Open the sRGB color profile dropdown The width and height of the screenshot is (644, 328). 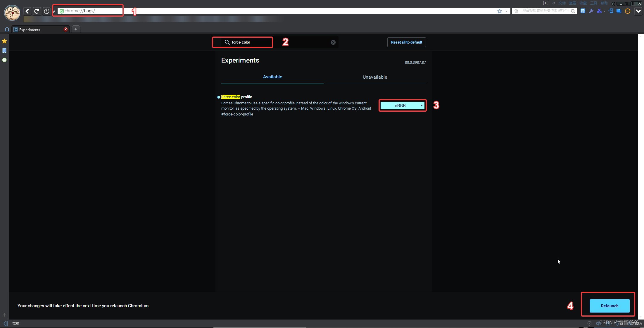coord(403,106)
